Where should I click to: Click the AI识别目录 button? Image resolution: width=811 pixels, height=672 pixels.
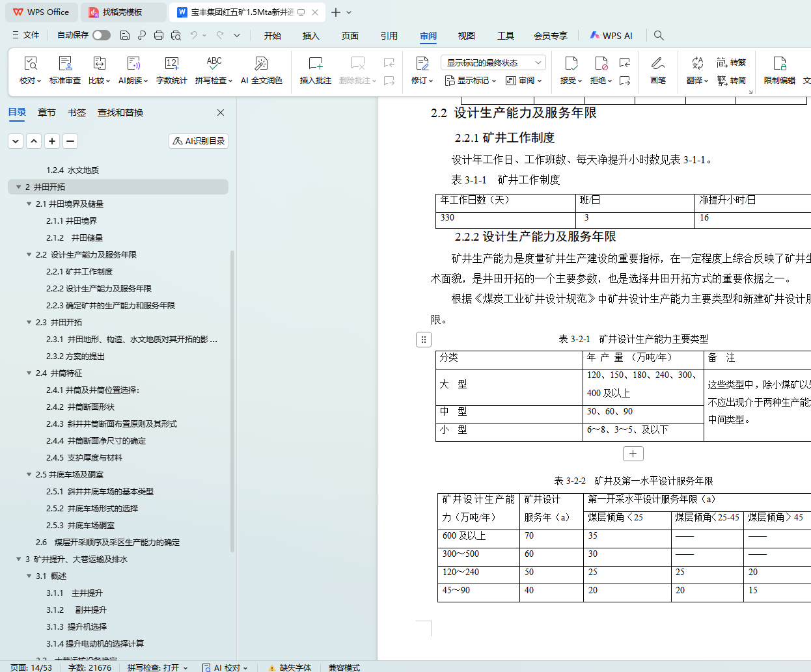tap(199, 141)
